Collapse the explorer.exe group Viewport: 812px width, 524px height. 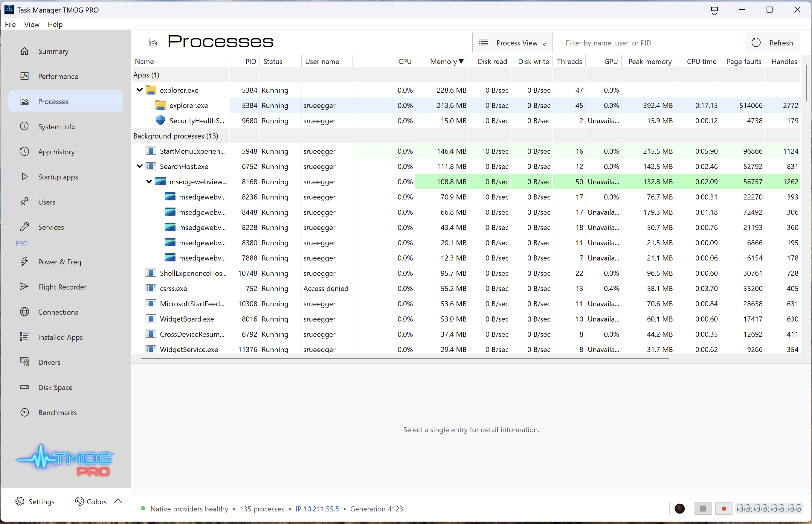[x=140, y=90]
